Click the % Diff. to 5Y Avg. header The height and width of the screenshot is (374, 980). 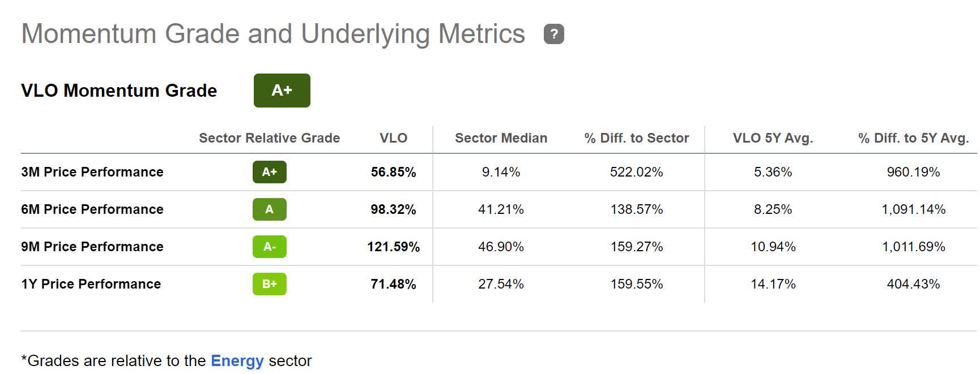tap(913, 138)
